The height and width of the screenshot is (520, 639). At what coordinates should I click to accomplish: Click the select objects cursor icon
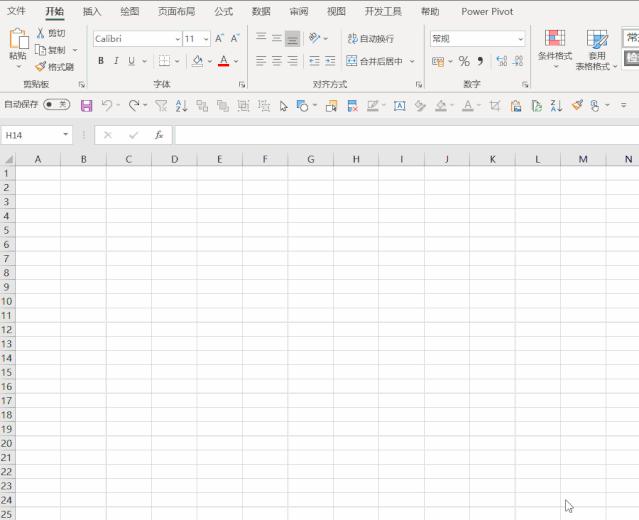[x=284, y=106]
